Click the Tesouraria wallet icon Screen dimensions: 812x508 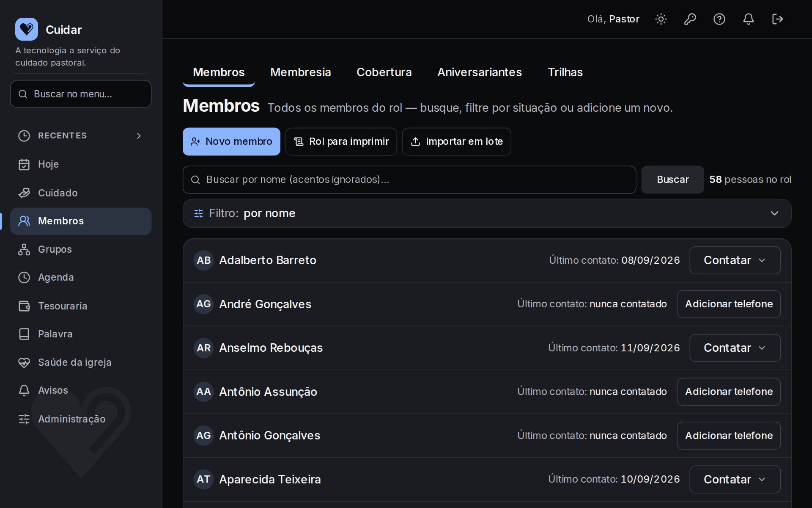point(24,306)
